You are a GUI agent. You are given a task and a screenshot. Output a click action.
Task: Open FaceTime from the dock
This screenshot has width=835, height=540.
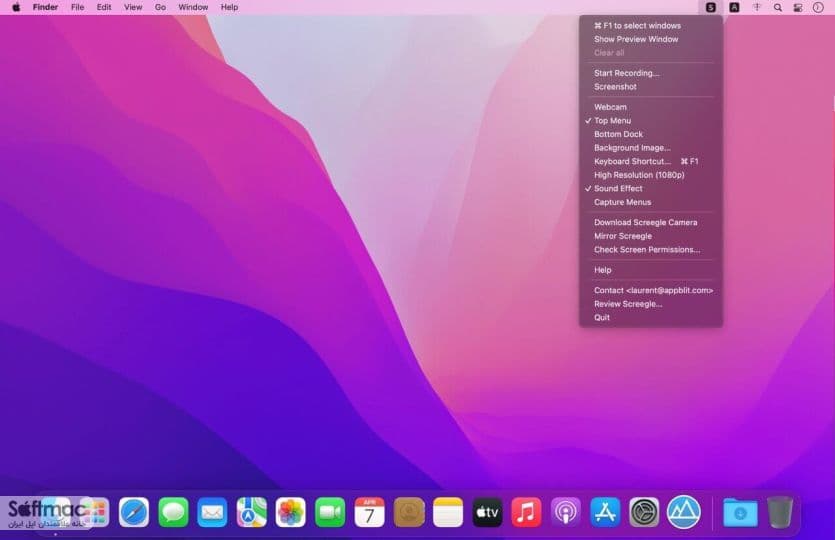click(x=330, y=512)
